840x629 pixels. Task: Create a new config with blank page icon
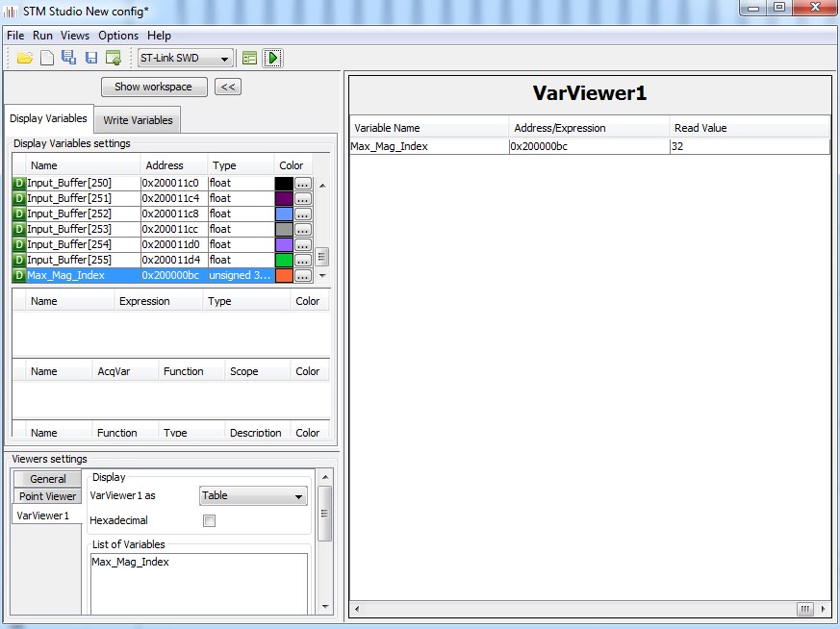(x=46, y=58)
